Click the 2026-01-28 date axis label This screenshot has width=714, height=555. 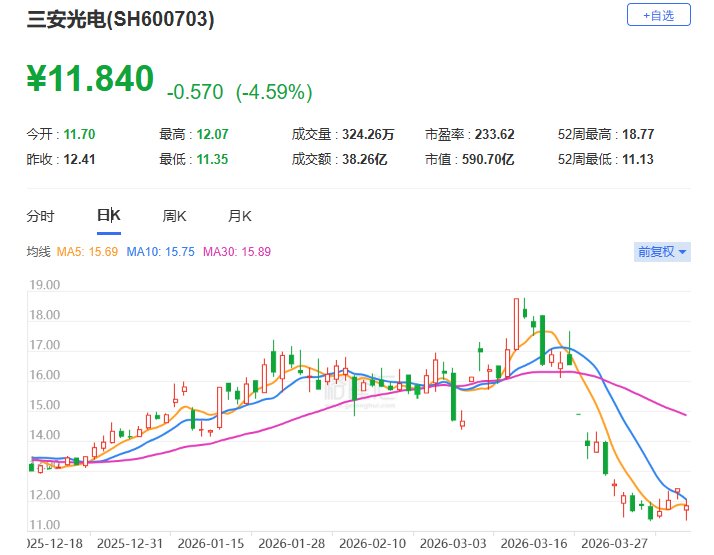(x=291, y=544)
